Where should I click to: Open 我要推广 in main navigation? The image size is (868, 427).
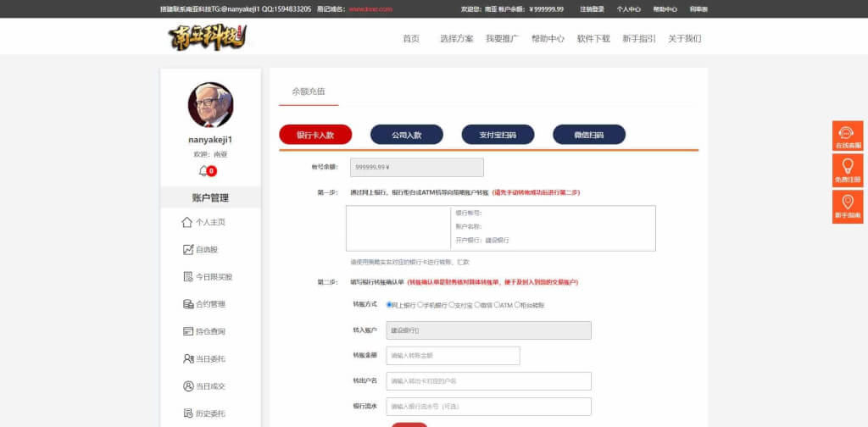pos(502,39)
